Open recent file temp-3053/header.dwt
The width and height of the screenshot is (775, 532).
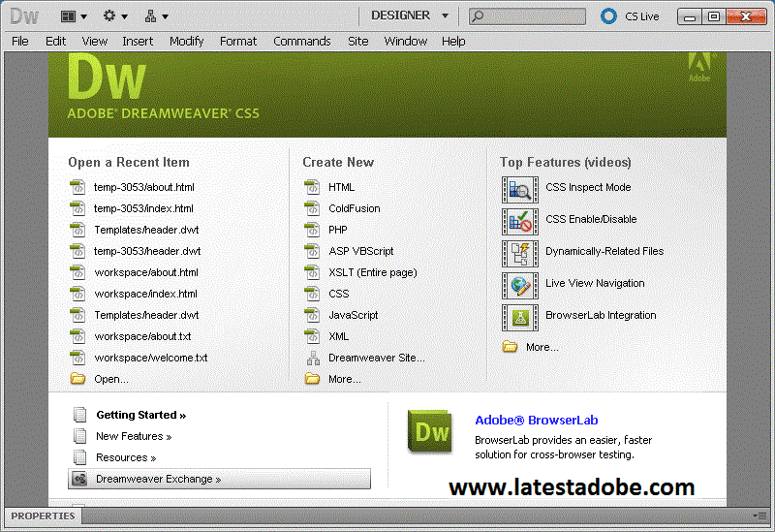tap(147, 251)
